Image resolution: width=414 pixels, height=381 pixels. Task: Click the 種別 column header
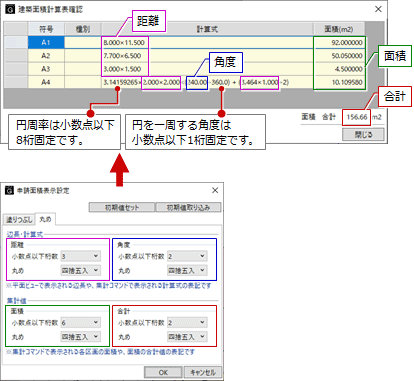click(x=83, y=29)
